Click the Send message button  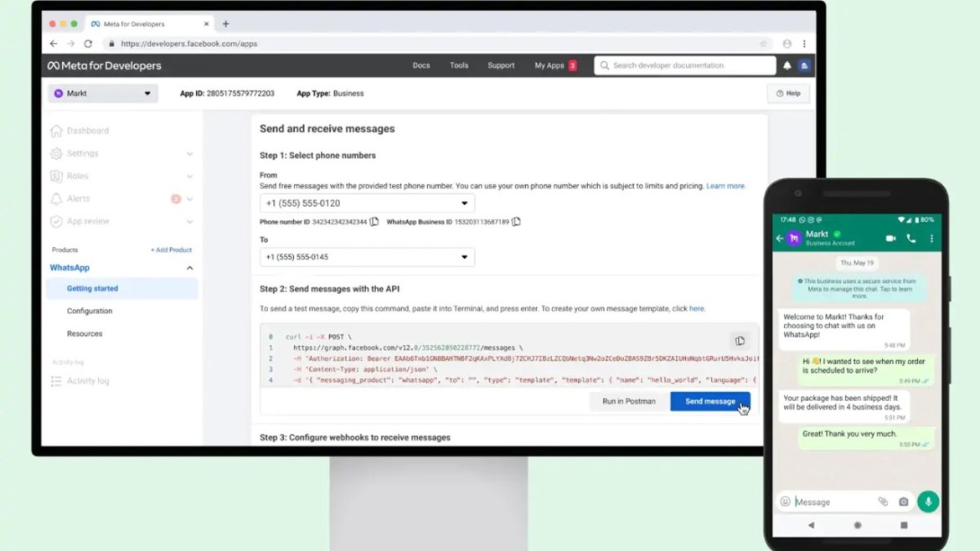[x=710, y=402]
